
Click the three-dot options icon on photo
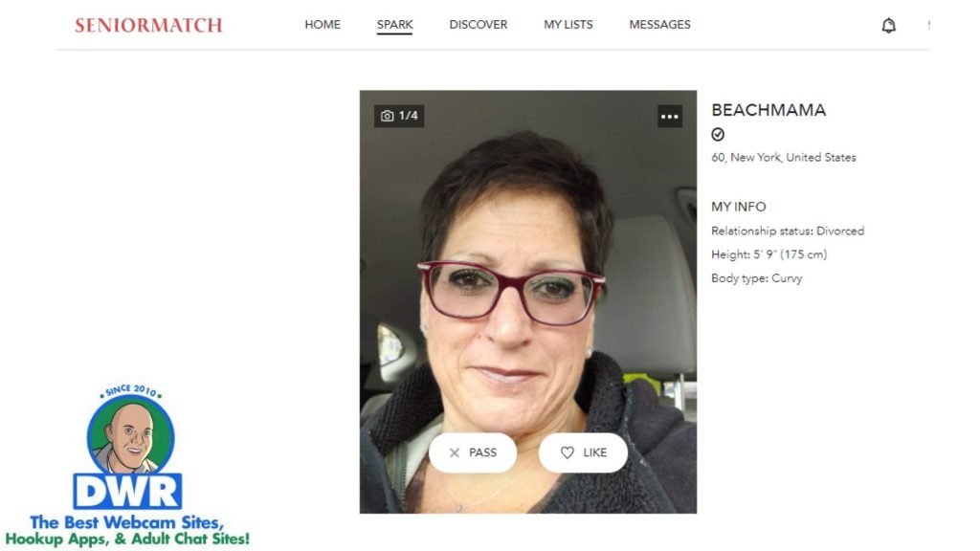(669, 116)
